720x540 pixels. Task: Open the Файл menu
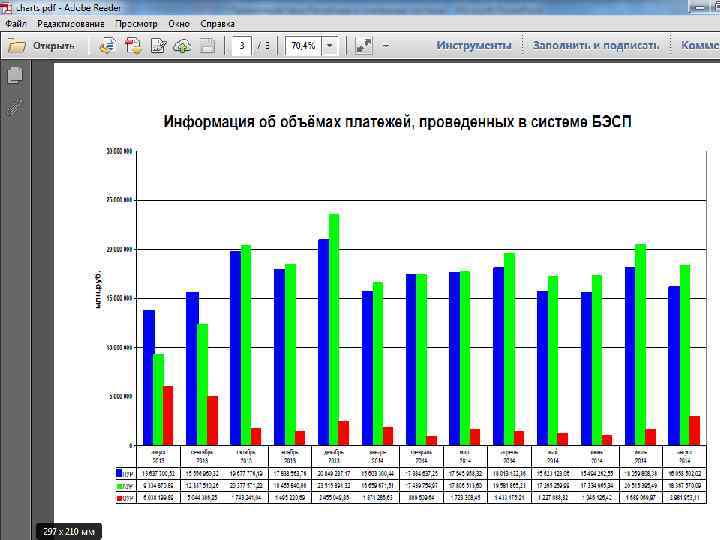pyautogui.click(x=16, y=23)
